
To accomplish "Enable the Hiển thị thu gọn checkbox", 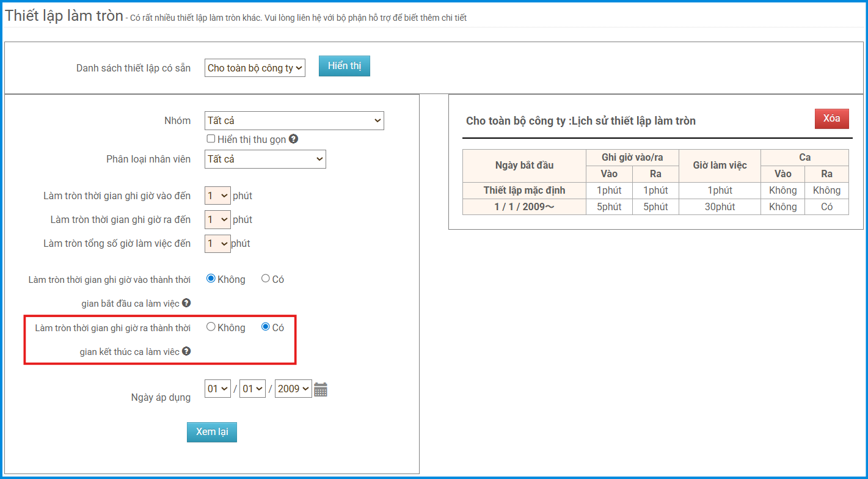I will click(x=211, y=139).
